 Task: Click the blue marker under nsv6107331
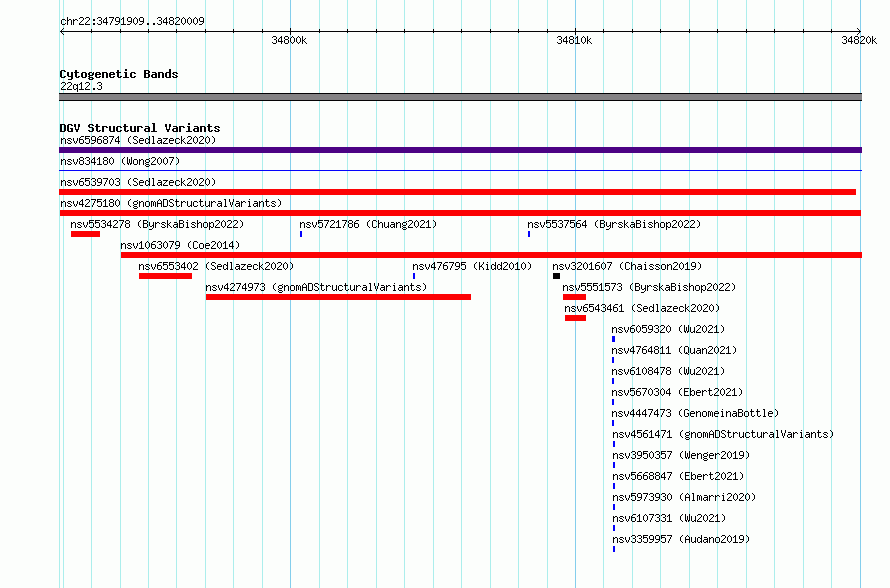pyautogui.click(x=614, y=528)
